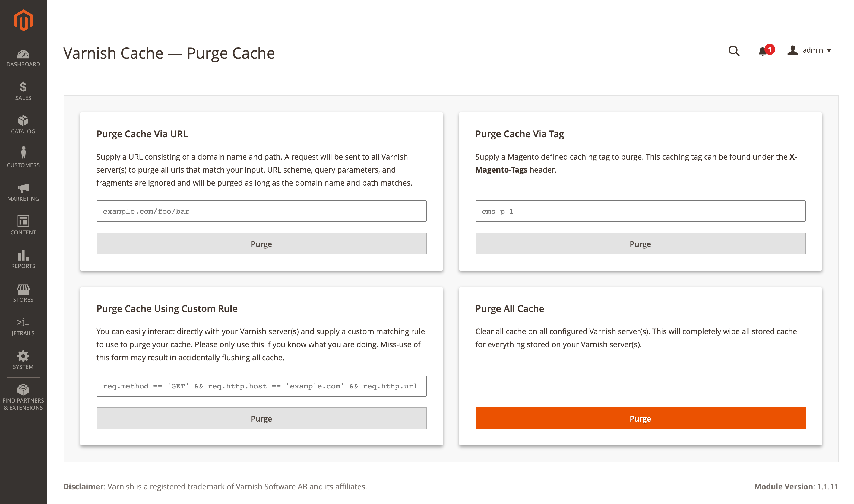Open the Customers sidebar icon
The image size is (854, 504).
23,152
